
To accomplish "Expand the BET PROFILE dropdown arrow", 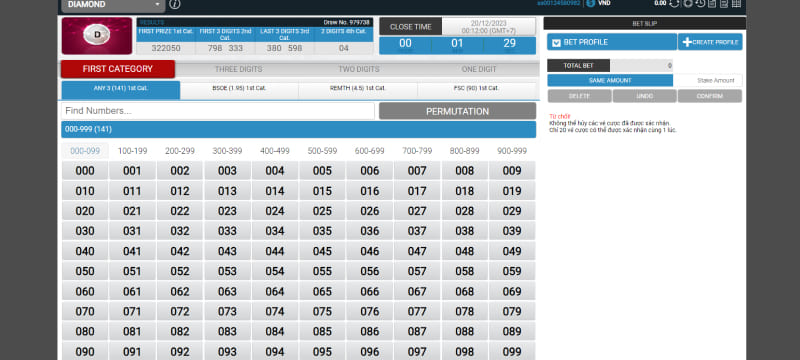I will [557, 42].
